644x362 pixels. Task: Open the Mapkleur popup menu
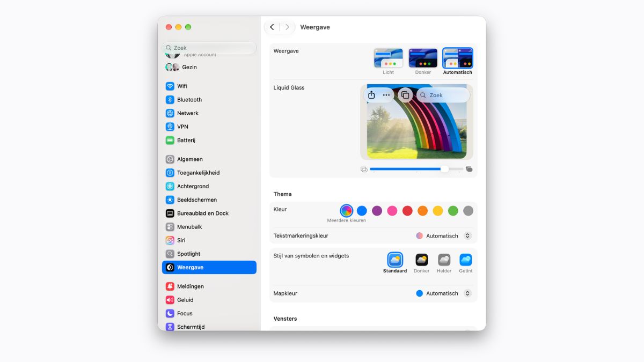pyautogui.click(x=444, y=293)
